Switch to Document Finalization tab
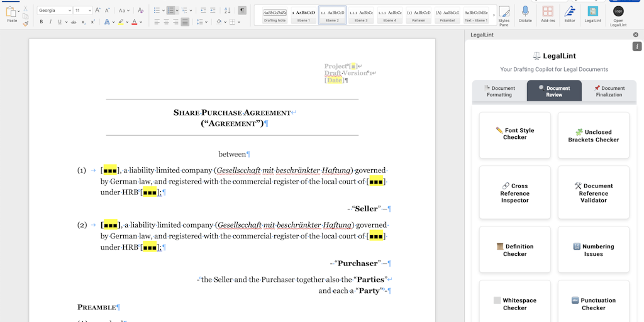 point(609,91)
